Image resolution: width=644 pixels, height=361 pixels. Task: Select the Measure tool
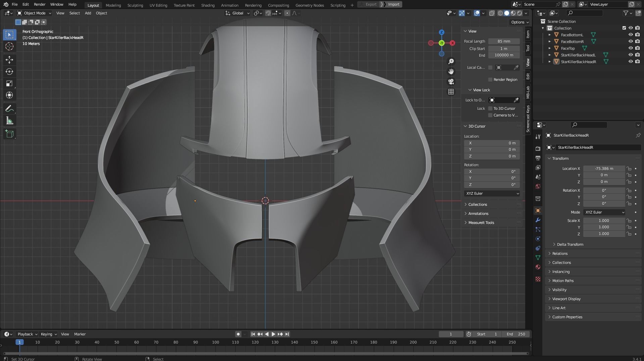(x=9, y=121)
